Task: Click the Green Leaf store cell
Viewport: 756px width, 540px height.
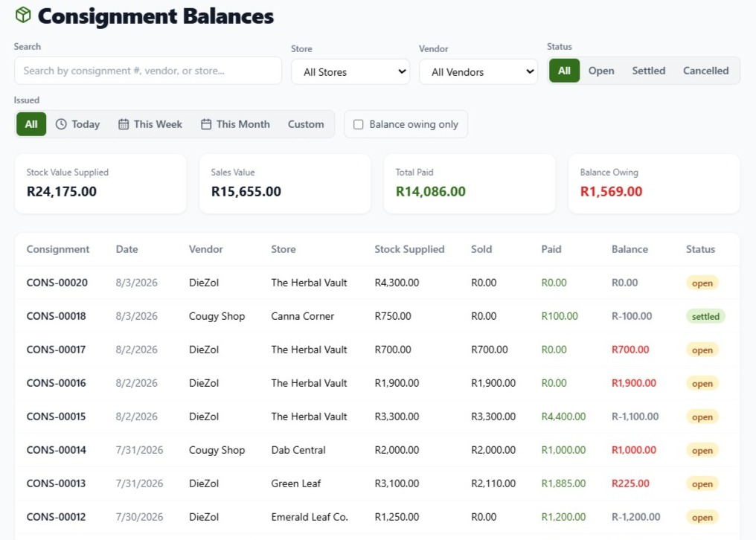Action: point(295,483)
